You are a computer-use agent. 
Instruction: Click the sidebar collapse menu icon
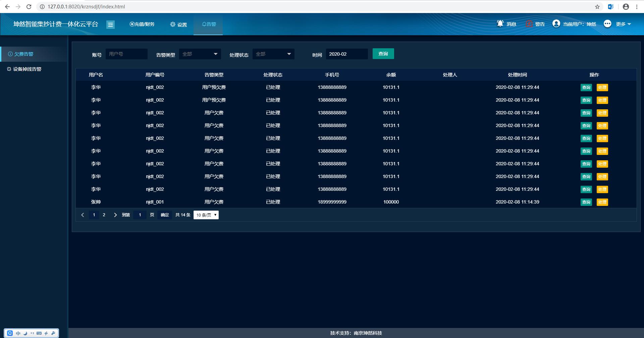[x=110, y=24]
